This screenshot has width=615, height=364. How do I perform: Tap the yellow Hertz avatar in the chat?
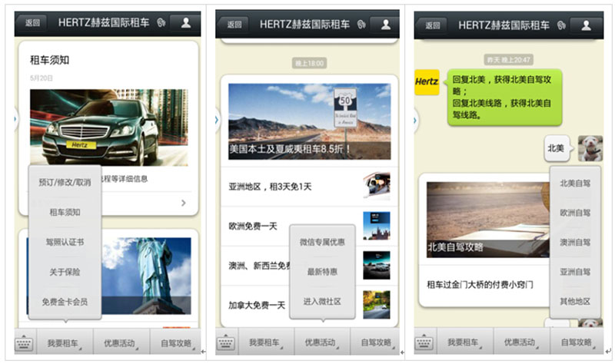pyautogui.click(x=427, y=82)
